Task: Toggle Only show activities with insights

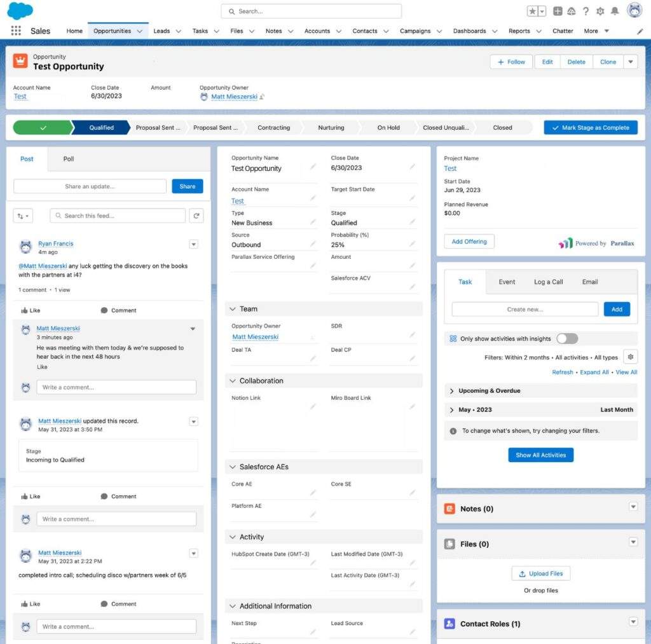Action: pos(566,339)
